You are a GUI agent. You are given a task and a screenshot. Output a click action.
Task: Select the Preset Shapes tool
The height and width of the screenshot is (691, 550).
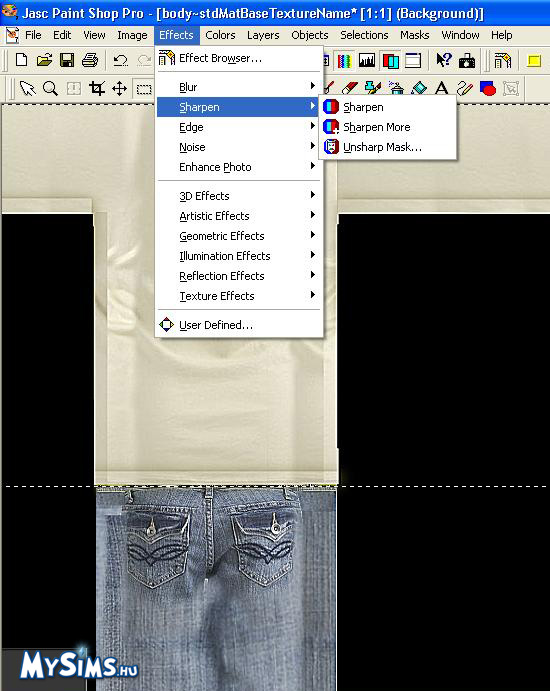pos(488,89)
